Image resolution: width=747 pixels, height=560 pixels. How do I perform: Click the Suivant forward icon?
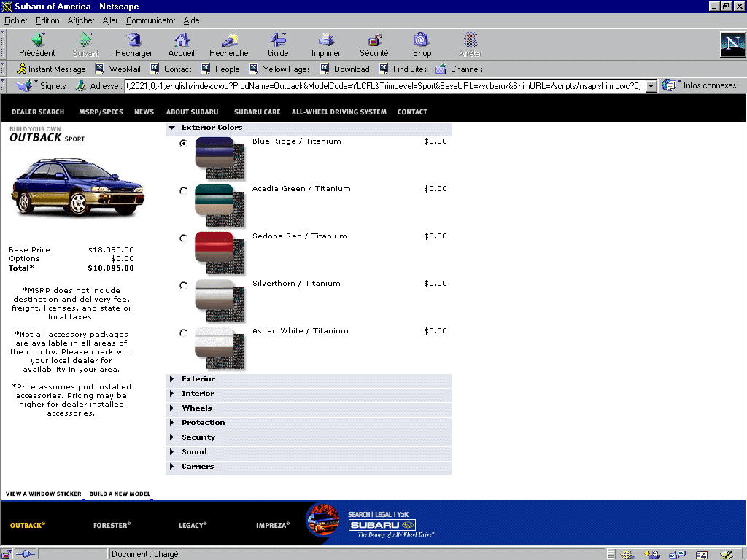(x=86, y=39)
